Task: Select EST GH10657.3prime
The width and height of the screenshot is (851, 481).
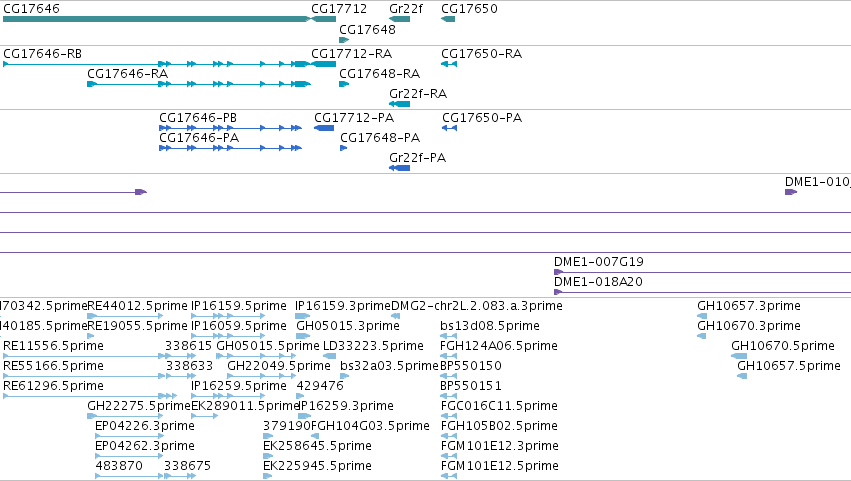Action: (x=749, y=306)
